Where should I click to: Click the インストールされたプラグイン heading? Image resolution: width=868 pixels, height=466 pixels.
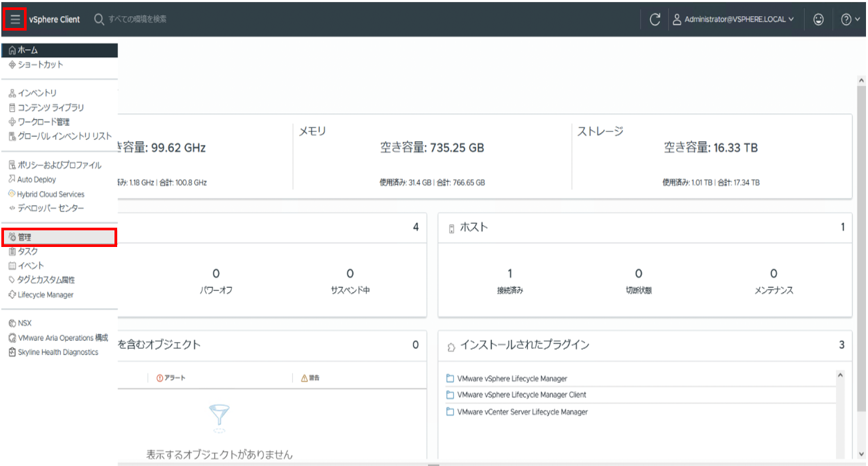[x=525, y=346]
